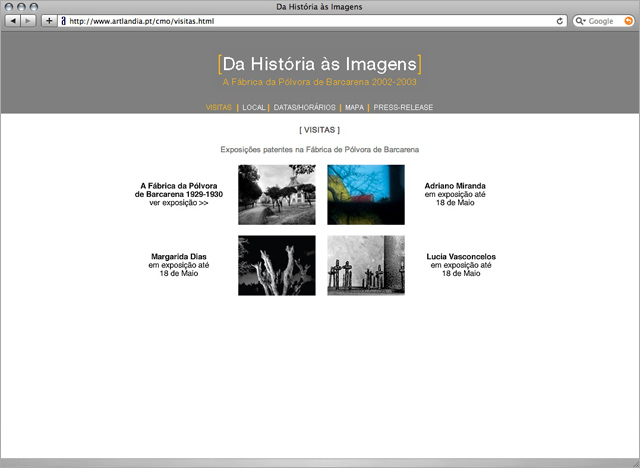The height and width of the screenshot is (468, 640).
Task: Click 'Exposições patentes na Fábrica de Pólvora de Barcarena' text
Action: (320, 150)
